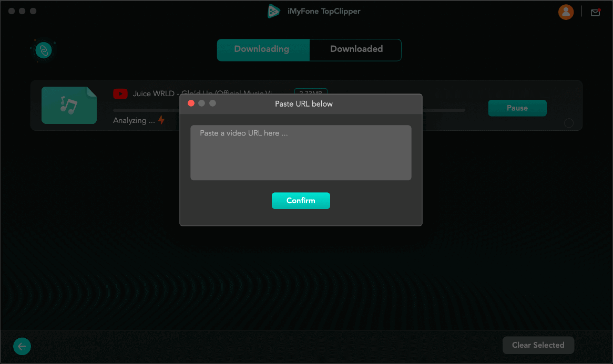Pause the Juice WRLD download
Viewport: 613px width, 364px height.
coord(517,108)
